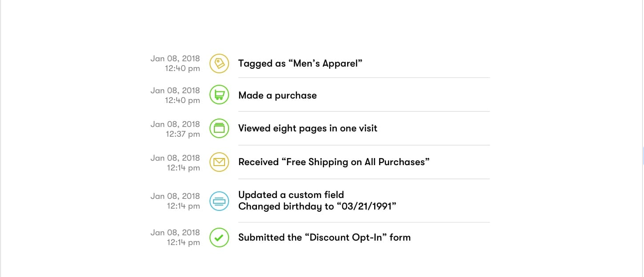Open Received "Free Shipping on All Purchases" entry

coord(334,162)
